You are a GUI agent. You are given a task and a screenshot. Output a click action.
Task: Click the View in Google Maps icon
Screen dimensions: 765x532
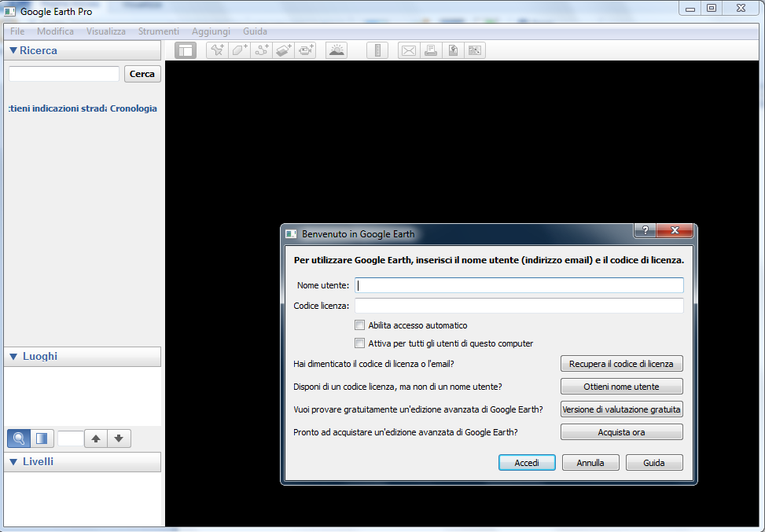[x=453, y=50]
